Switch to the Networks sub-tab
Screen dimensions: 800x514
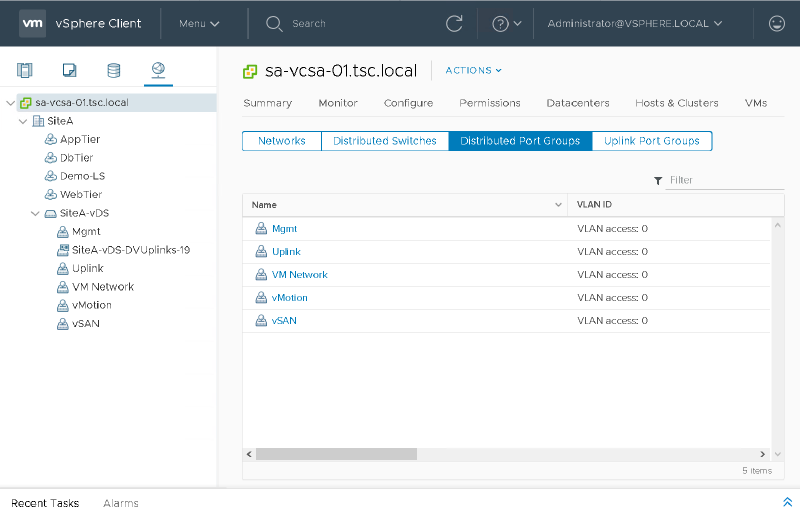pos(282,141)
